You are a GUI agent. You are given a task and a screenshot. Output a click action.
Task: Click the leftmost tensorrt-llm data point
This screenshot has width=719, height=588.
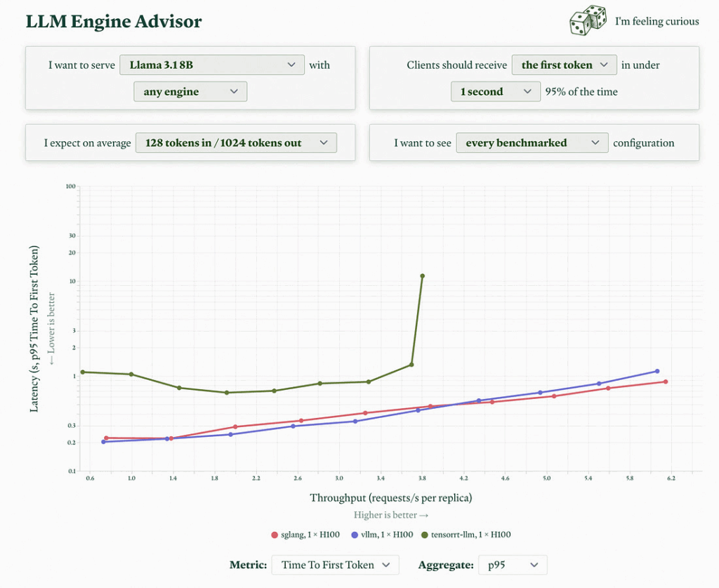83,372
